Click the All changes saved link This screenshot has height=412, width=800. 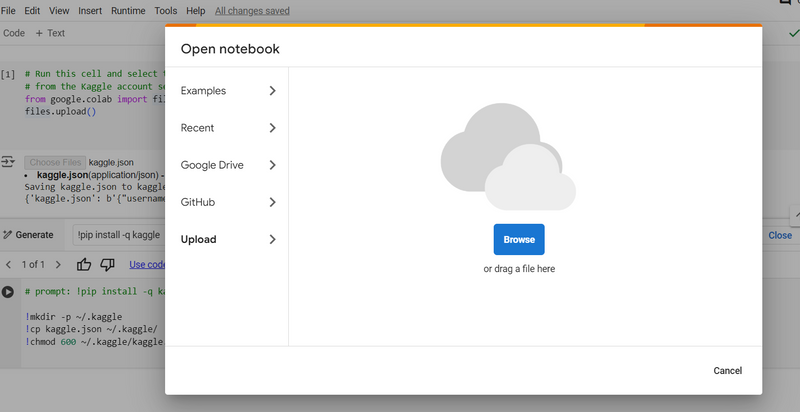(252, 10)
